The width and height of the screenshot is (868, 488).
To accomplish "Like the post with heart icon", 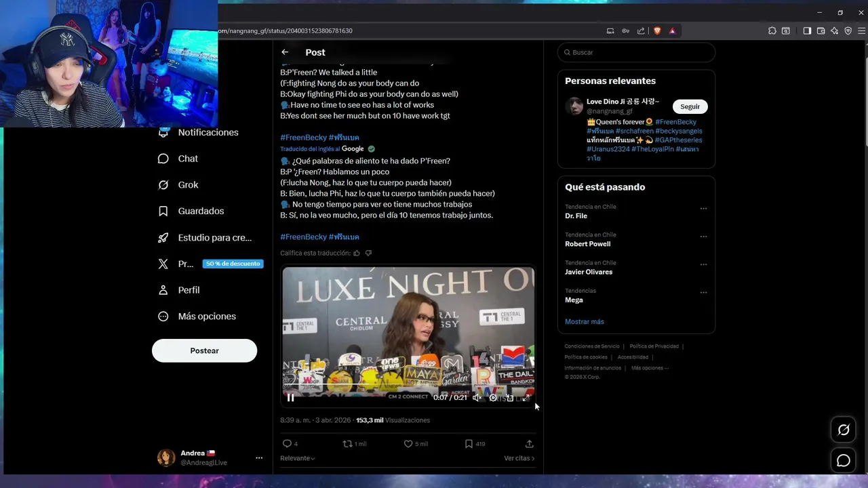I will [408, 444].
